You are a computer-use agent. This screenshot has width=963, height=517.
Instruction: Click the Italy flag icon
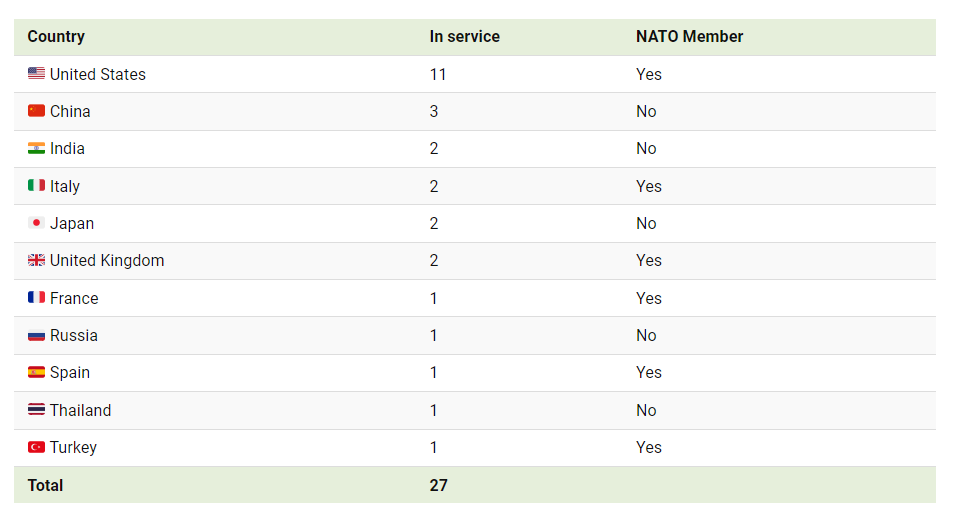[x=36, y=185]
